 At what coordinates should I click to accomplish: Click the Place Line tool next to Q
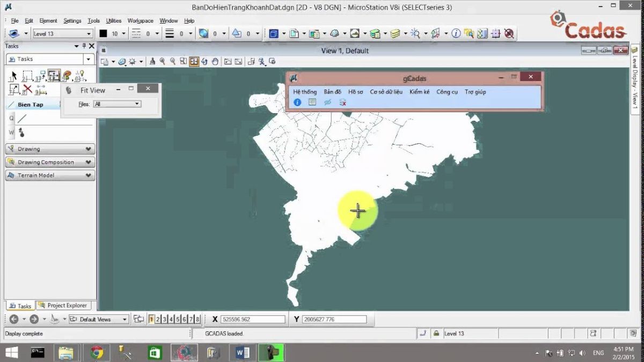22,119
